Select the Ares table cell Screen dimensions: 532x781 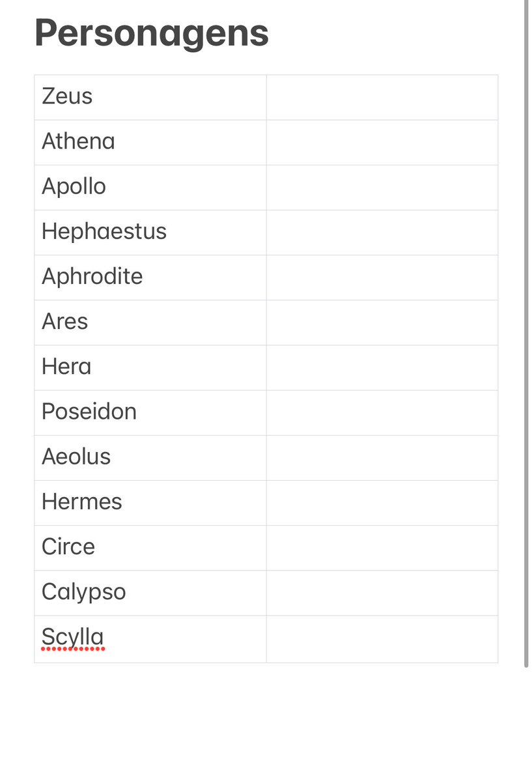coord(150,323)
